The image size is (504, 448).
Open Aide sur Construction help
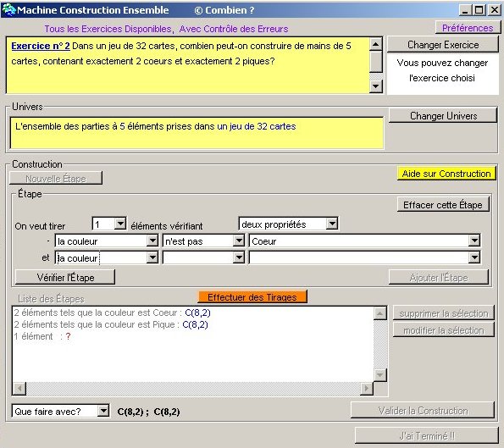[446, 174]
